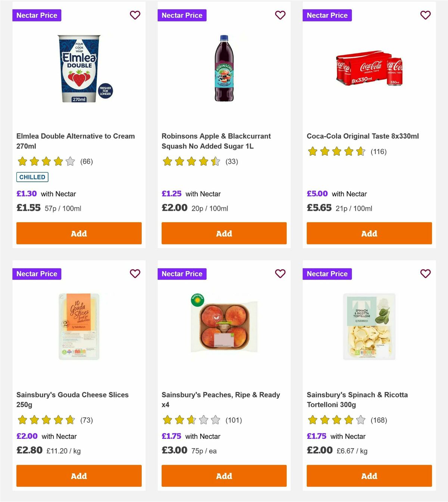The image size is (448, 502).
Task: Open Sainsbury's Gouda Cheese Slices product page
Action: tap(72, 399)
